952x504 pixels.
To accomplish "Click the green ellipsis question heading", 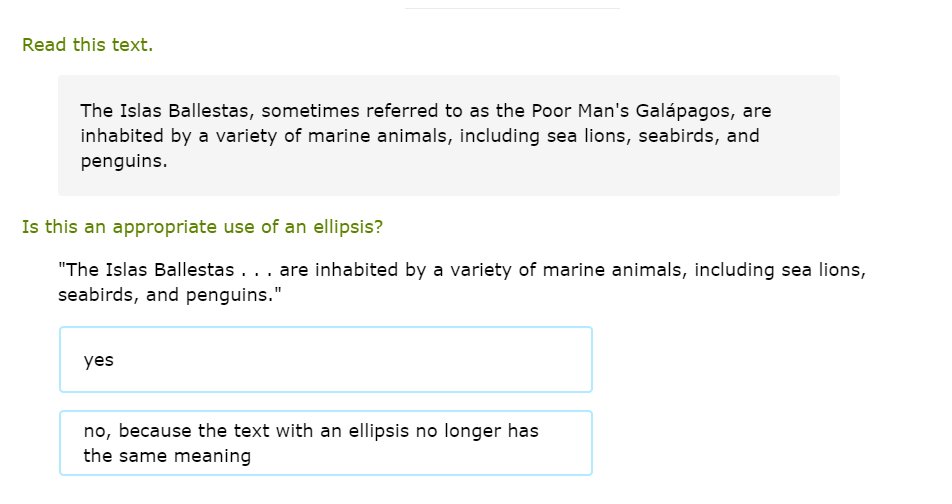I will pos(202,227).
